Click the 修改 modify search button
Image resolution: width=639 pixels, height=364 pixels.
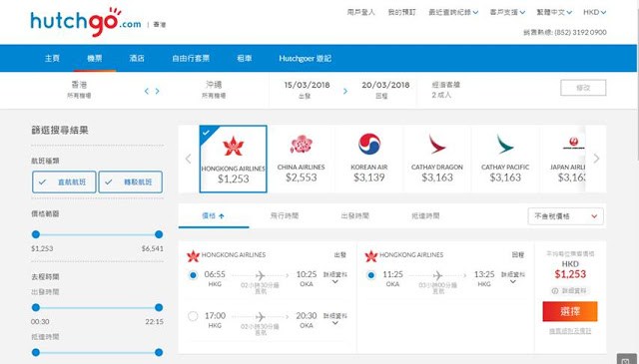pos(583,88)
